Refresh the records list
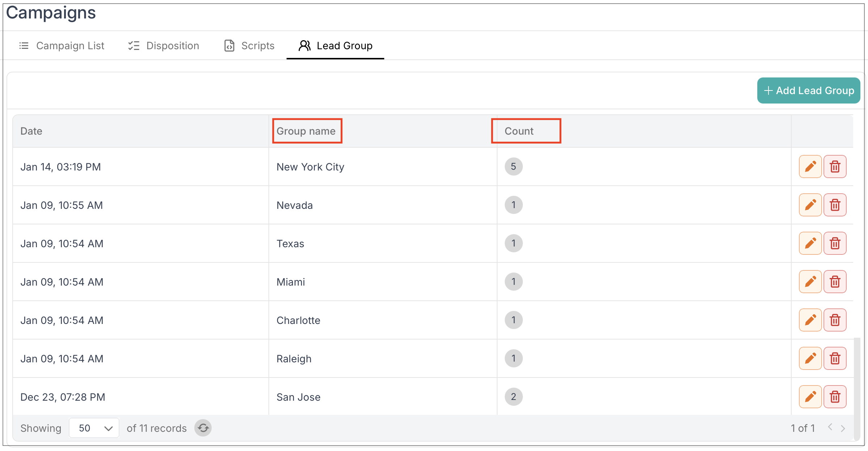 click(203, 428)
